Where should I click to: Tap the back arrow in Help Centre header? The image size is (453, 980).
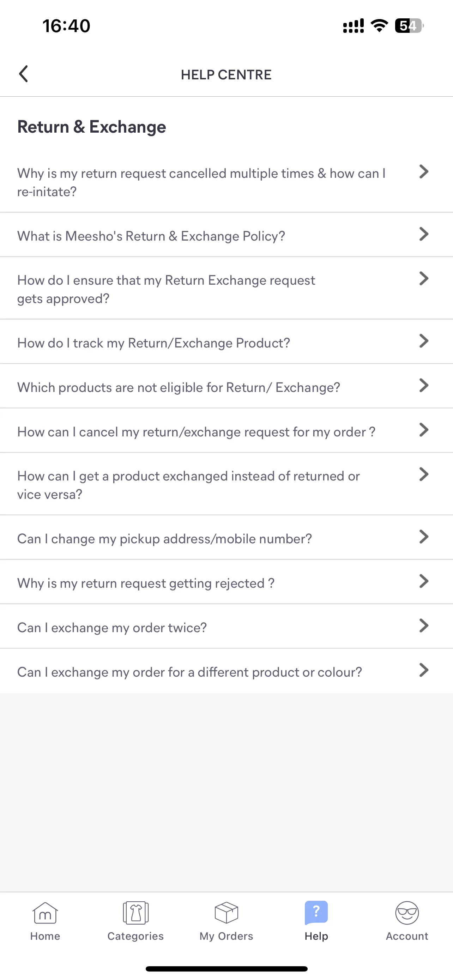coord(24,74)
